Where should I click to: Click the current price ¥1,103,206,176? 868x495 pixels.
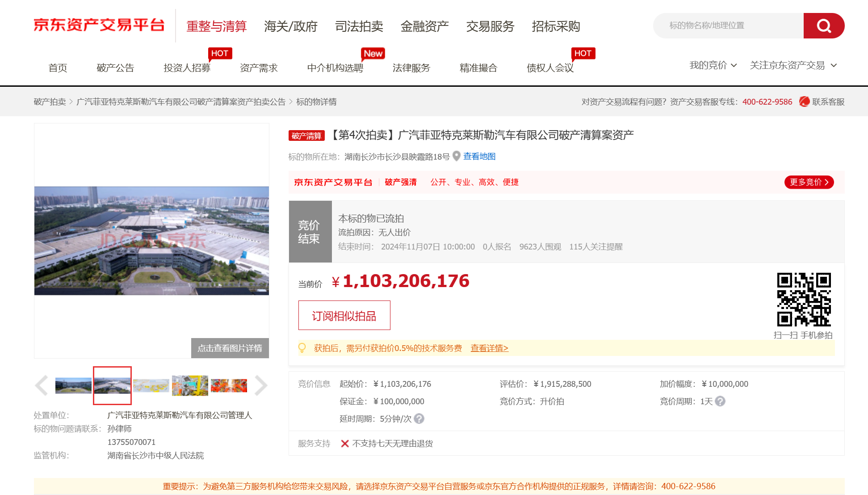click(401, 281)
